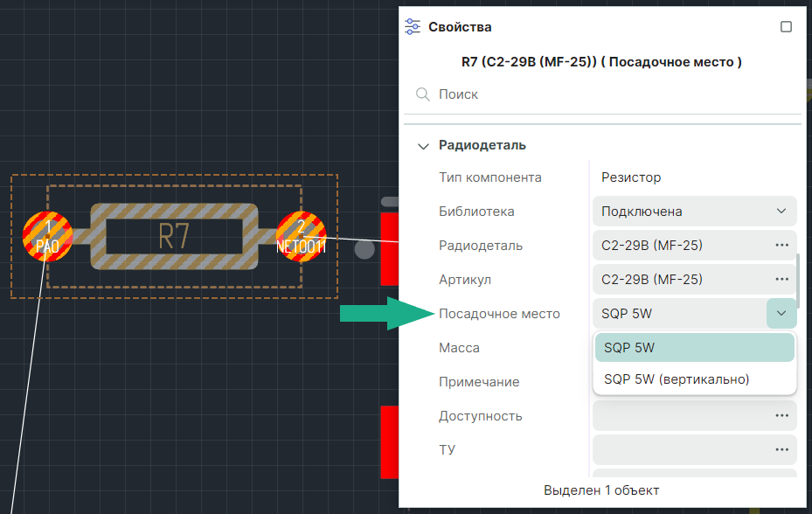Click the Поиск search input field
The image size is (812, 514).
(x=612, y=94)
